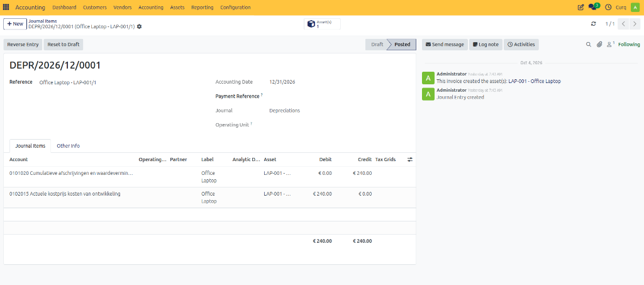
Task: Go to next record arrow
Action: [635, 24]
